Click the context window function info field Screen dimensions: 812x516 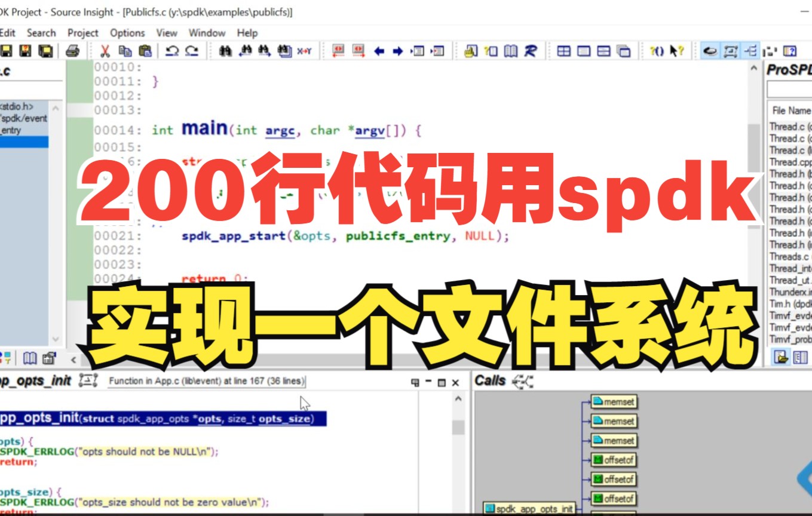tap(207, 381)
